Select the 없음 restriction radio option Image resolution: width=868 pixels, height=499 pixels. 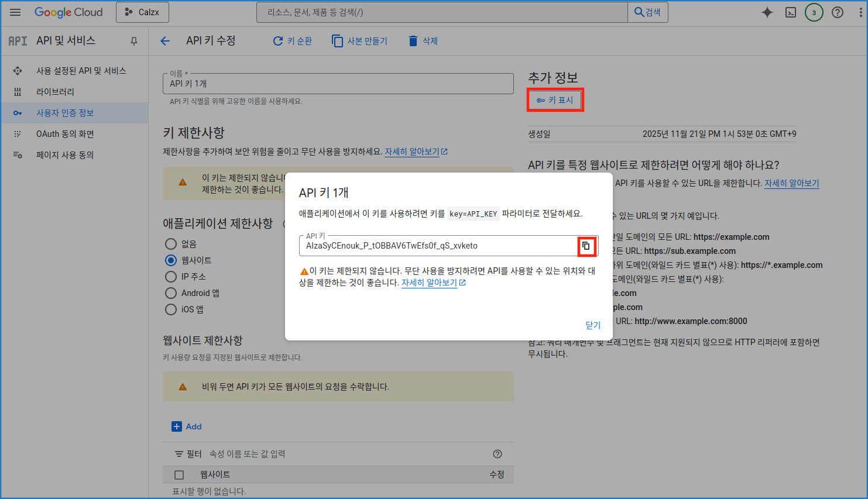pyautogui.click(x=171, y=244)
